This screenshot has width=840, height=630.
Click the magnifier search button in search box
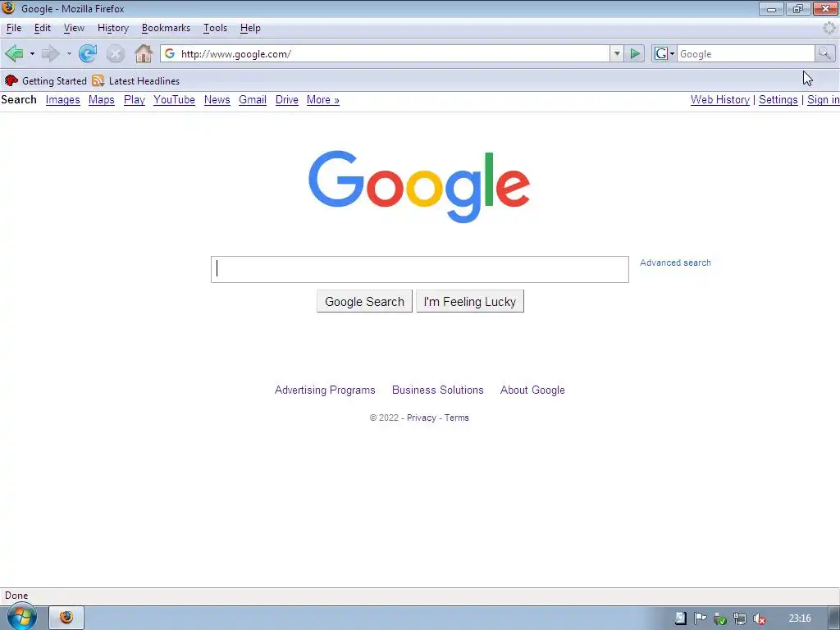pos(824,53)
